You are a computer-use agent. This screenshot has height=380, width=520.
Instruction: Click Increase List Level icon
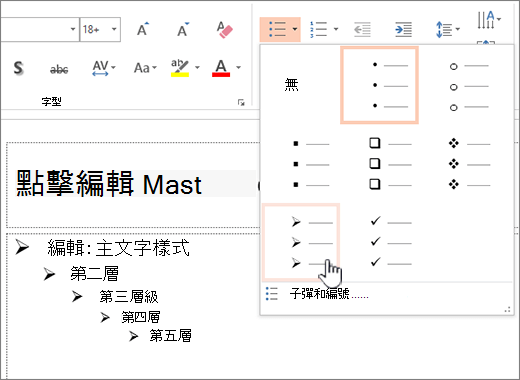pos(403,29)
